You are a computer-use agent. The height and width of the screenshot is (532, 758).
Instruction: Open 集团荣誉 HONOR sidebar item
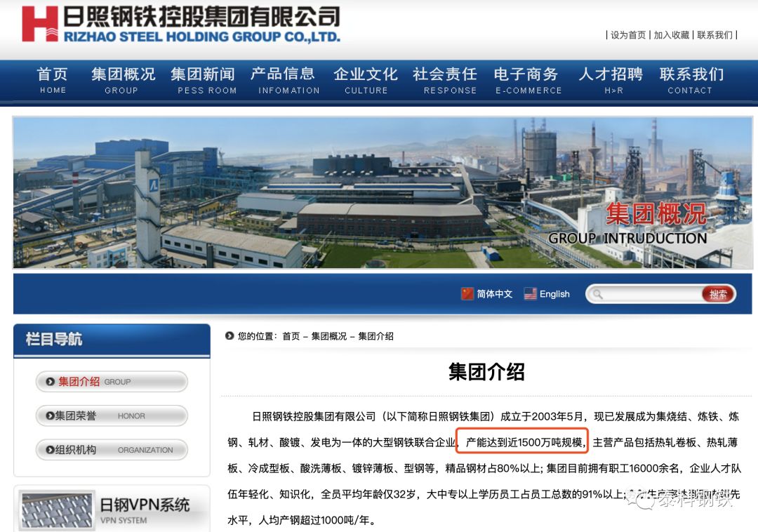coord(112,415)
